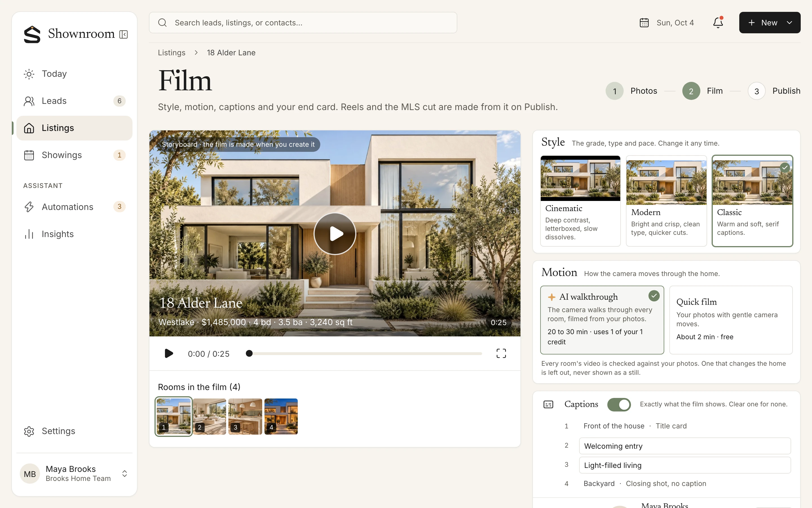The height and width of the screenshot is (508, 812).
Task: Toggle the Captions switch off
Action: [x=619, y=404]
